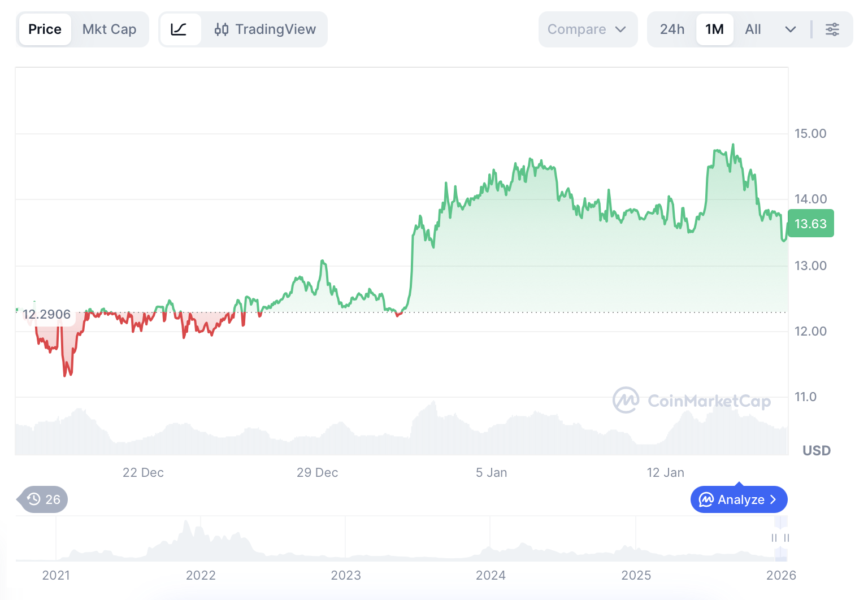Click the Analyze button
The width and height of the screenshot is (868, 600).
click(739, 500)
